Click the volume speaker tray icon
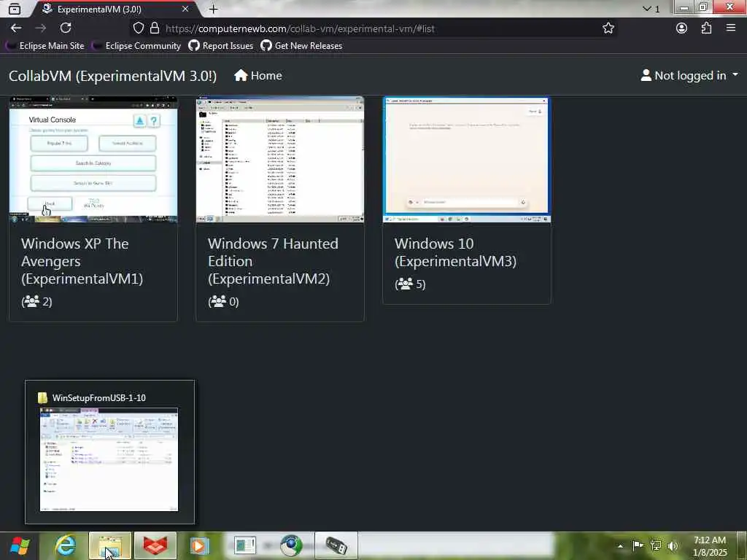747x560 pixels. click(673, 545)
